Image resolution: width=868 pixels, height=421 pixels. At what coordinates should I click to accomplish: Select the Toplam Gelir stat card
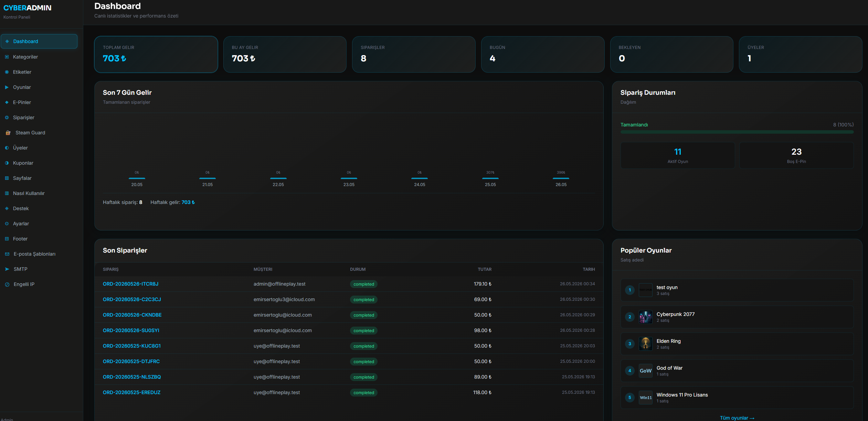(x=156, y=54)
